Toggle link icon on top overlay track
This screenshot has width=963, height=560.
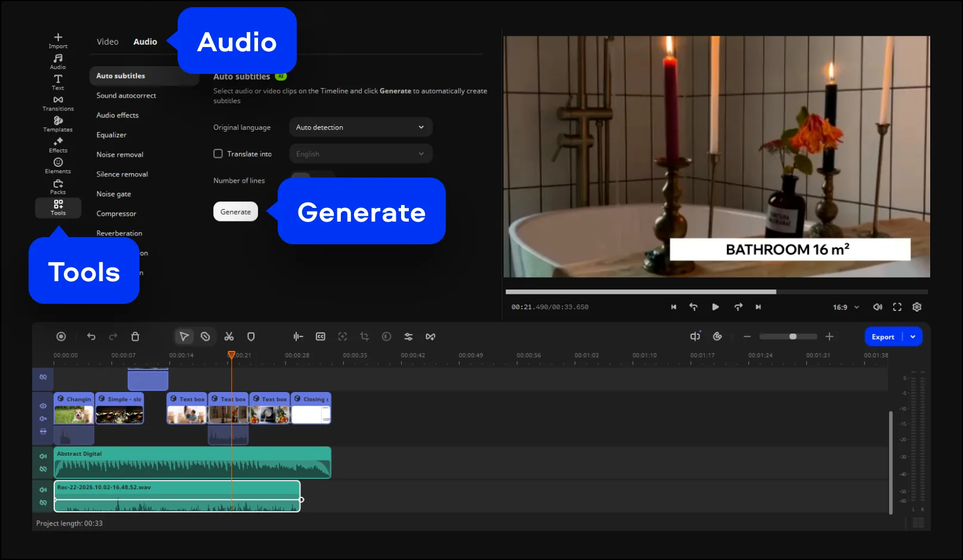coord(43,377)
